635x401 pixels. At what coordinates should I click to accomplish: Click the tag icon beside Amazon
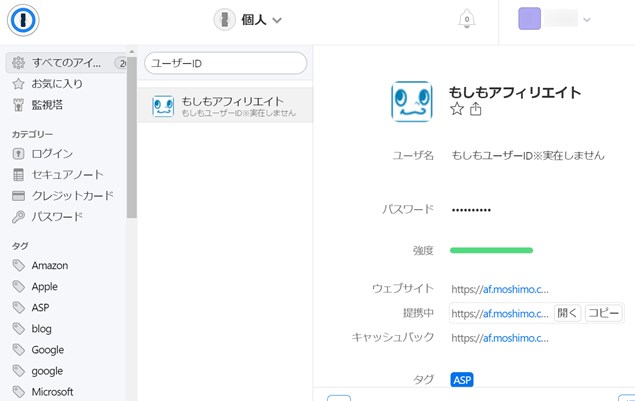pyautogui.click(x=19, y=265)
